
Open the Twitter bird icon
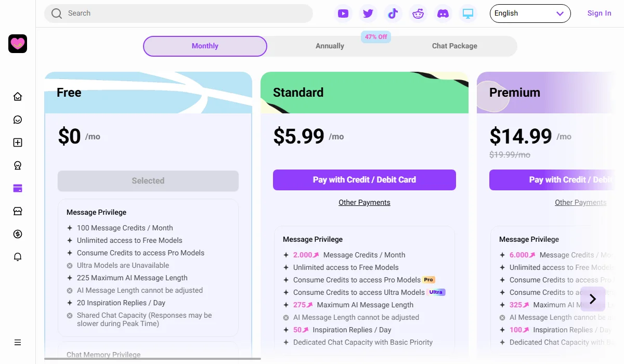(x=368, y=13)
